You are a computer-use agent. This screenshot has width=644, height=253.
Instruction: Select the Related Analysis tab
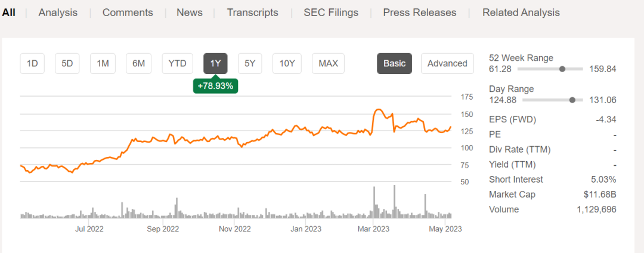(x=521, y=13)
